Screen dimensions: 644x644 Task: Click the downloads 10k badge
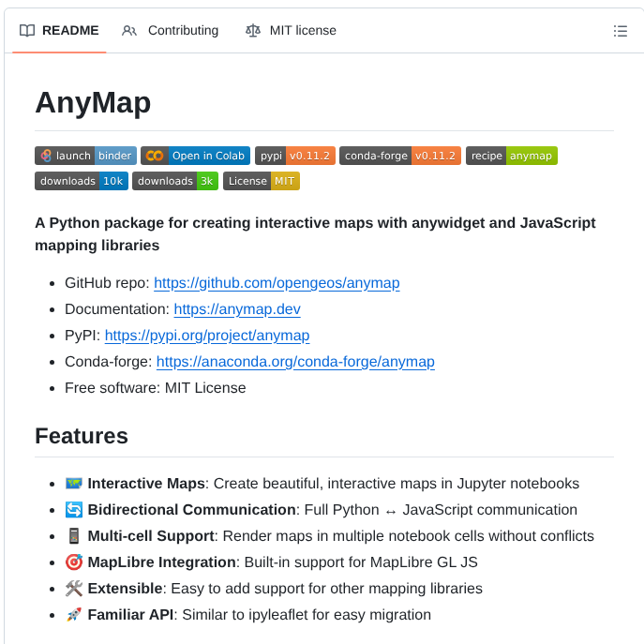[x=82, y=181]
